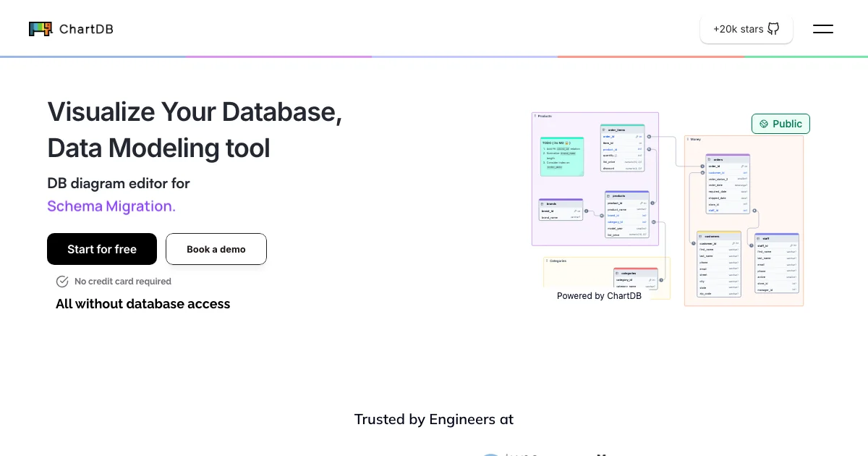The width and height of the screenshot is (868, 456).
Task: Select the orders table header in diagram
Action: (x=728, y=159)
